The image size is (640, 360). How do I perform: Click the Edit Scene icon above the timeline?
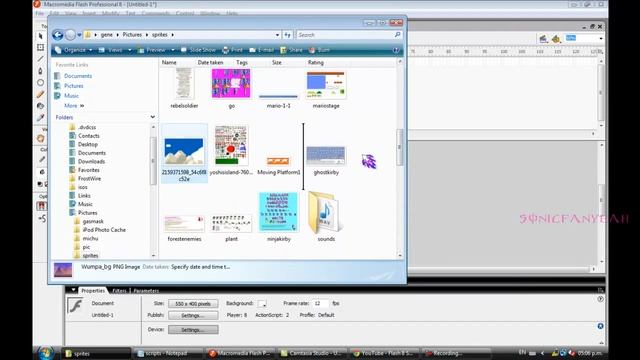[543, 39]
